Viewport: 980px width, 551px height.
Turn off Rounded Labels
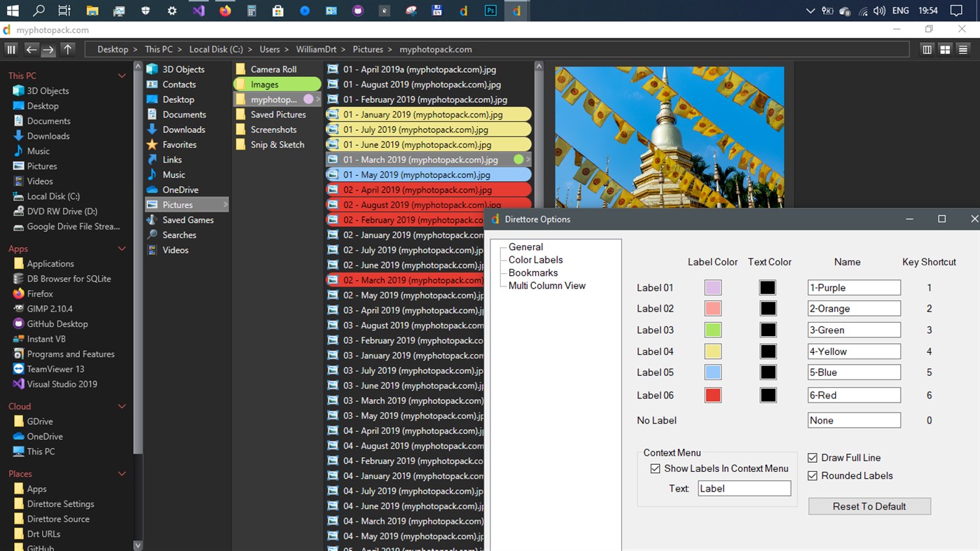point(813,475)
